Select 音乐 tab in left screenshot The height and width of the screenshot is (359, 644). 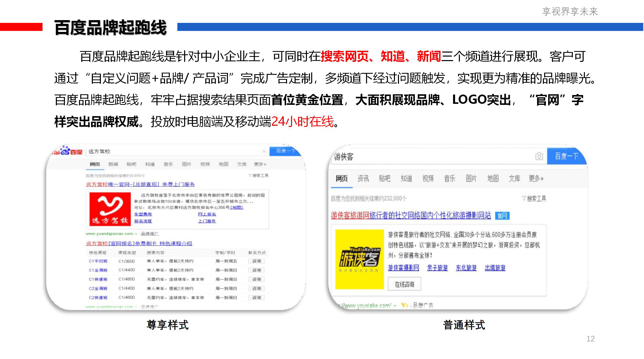click(x=168, y=164)
